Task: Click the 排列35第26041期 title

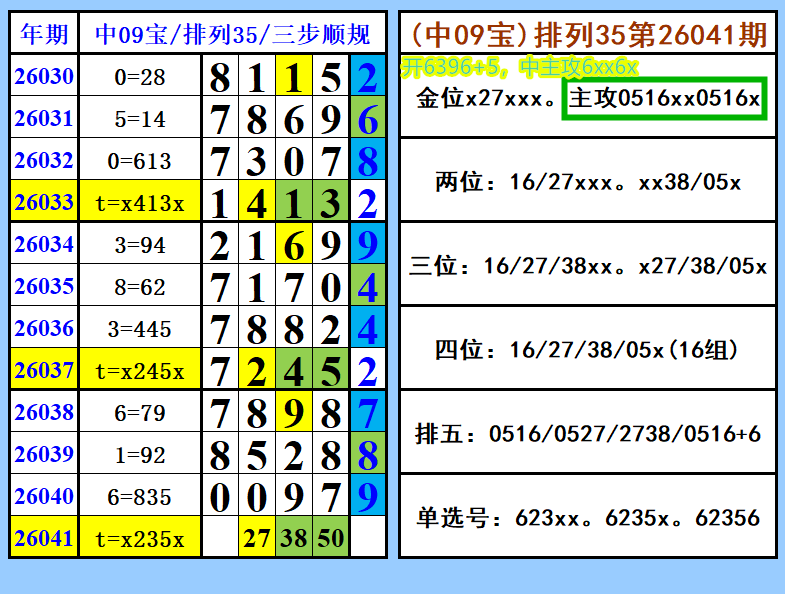Action: coord(651,35)
